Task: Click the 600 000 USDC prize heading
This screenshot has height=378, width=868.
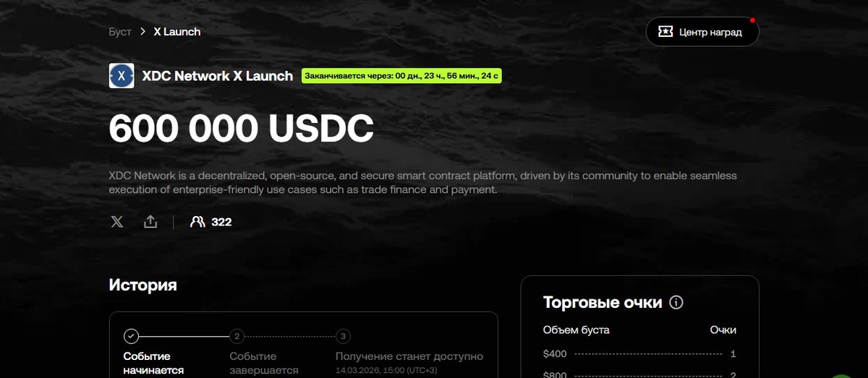Action: pyautogui.click(x=241, y=129)
